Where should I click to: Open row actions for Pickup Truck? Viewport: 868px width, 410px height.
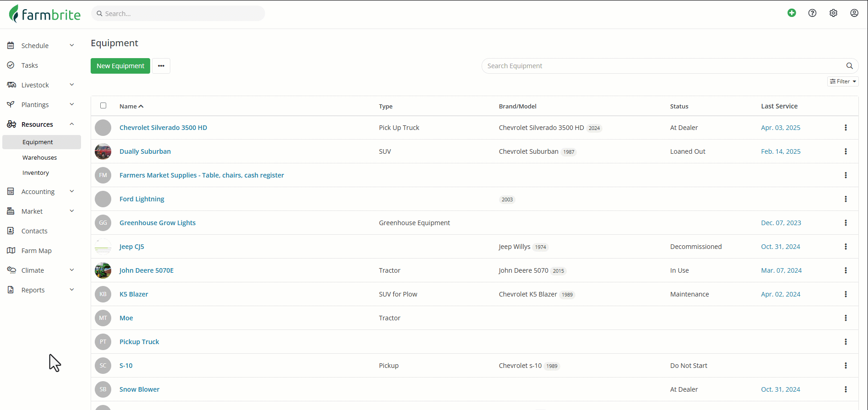click(x=846, y=342)
